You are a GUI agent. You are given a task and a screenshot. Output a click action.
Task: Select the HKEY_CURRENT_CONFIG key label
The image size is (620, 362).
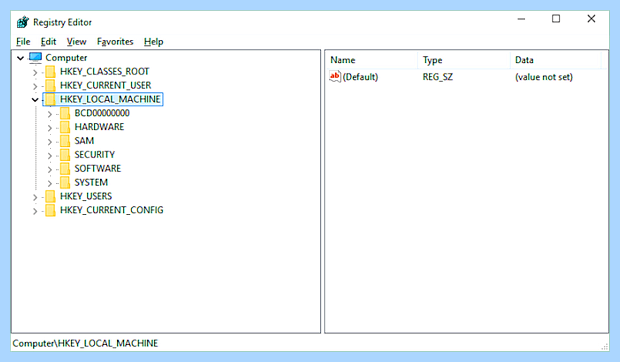[112, 210]
